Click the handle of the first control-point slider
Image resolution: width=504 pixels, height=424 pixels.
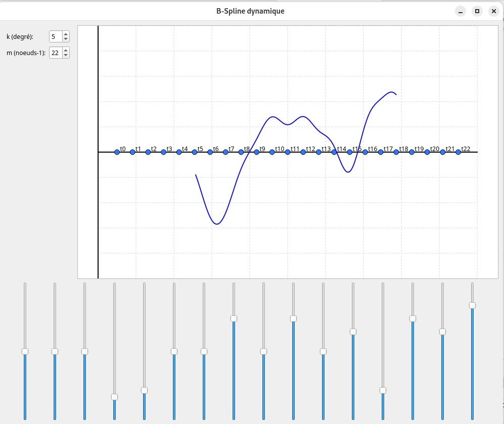(25, 351)
